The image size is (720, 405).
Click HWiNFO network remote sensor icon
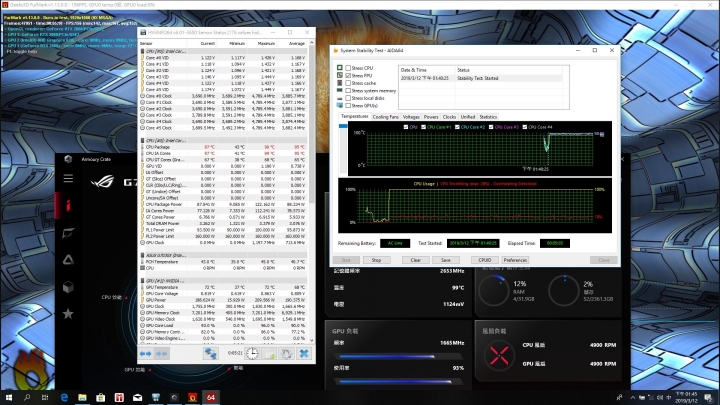[x=211, y=354]
